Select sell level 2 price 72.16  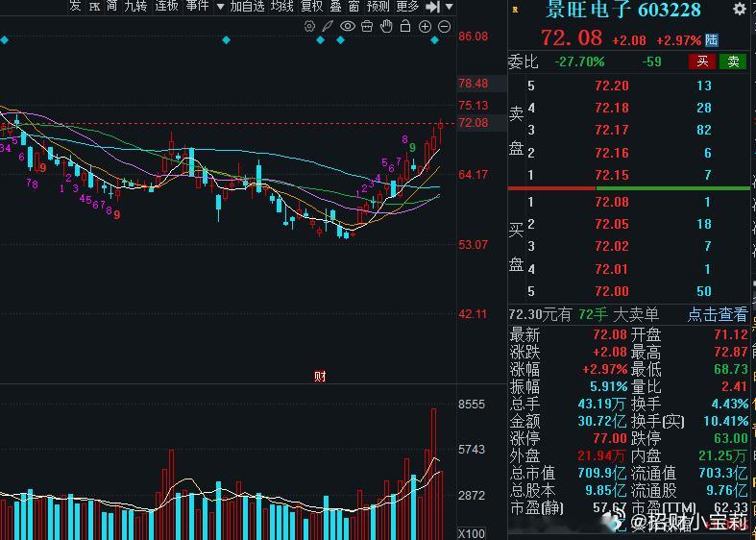[x=612, y=153]
